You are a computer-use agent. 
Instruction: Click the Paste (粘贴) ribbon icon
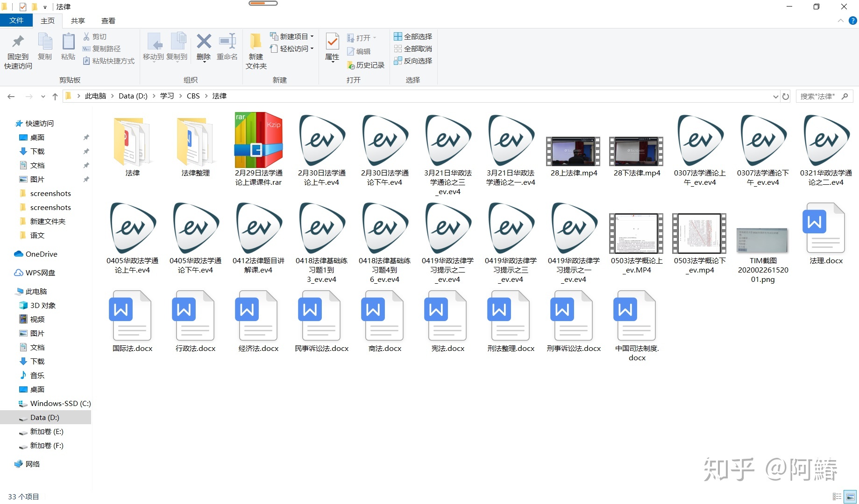68,42
